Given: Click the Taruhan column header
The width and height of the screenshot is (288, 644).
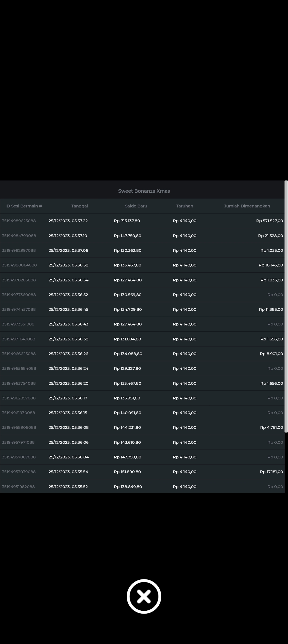Looking at the screenshot, I should click(x=185, y=206).
